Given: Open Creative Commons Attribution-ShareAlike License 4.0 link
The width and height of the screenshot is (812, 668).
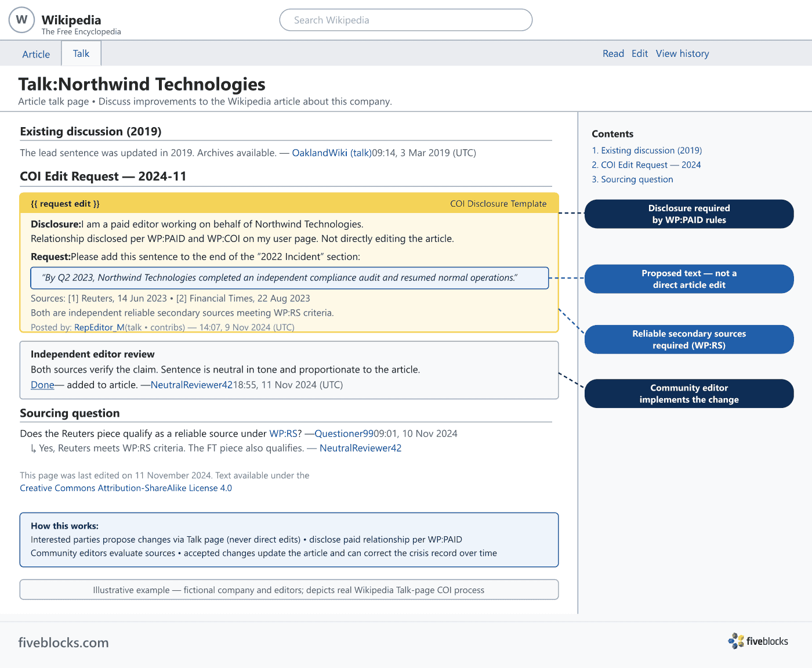Looking at the screenshot, I should 126,488.
